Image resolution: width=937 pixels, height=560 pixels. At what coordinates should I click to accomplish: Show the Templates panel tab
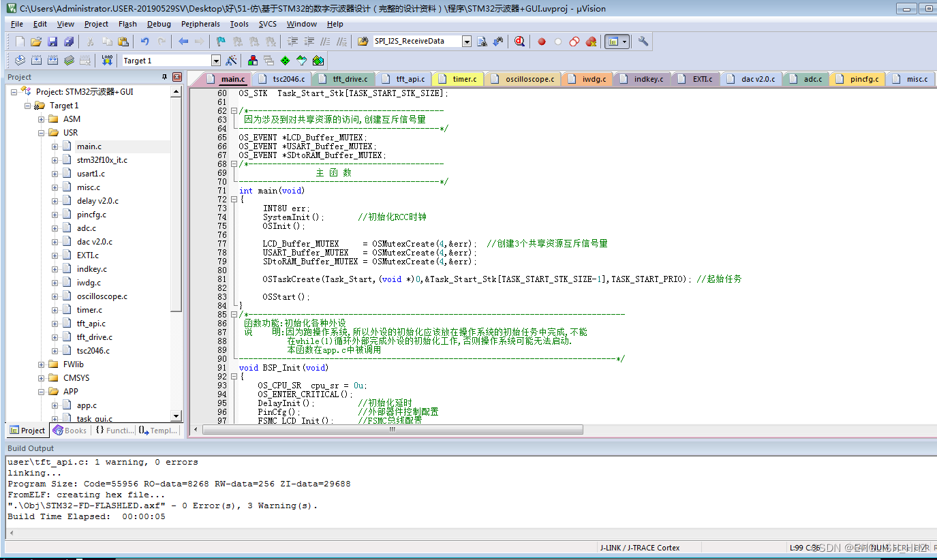pos(158,431)
